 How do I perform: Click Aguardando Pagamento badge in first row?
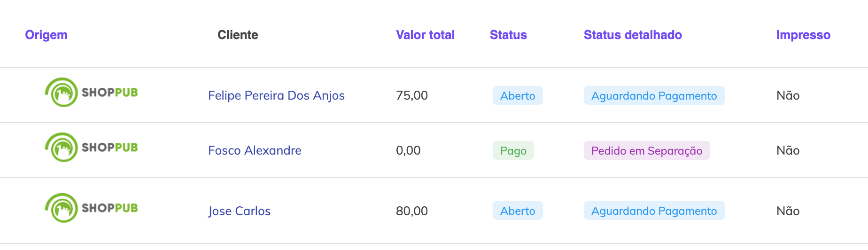click(654, 96)
